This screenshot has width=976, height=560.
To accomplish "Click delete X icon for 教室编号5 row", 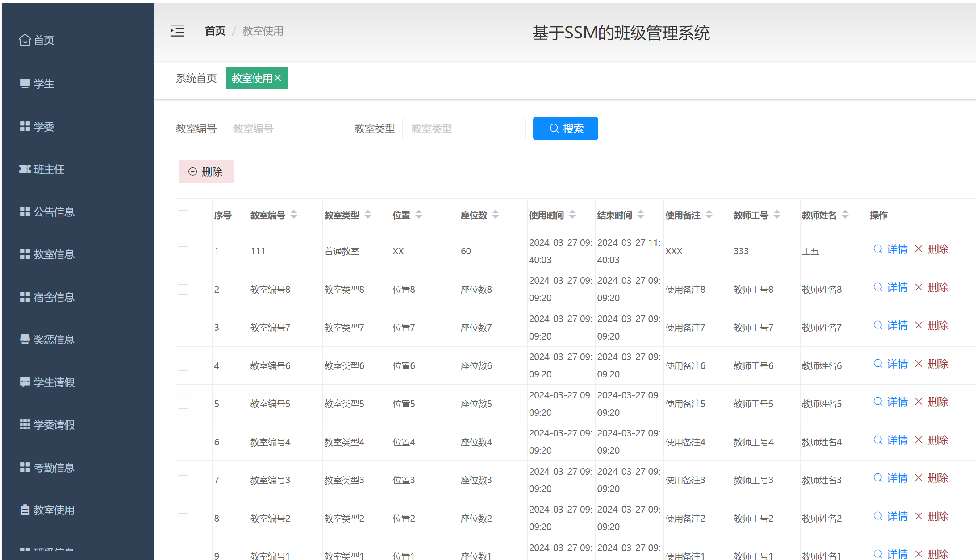I will (x=918, y=402).
